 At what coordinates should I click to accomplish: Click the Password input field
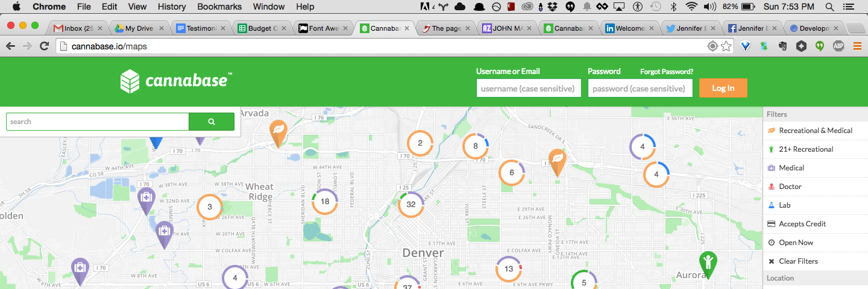640,88
